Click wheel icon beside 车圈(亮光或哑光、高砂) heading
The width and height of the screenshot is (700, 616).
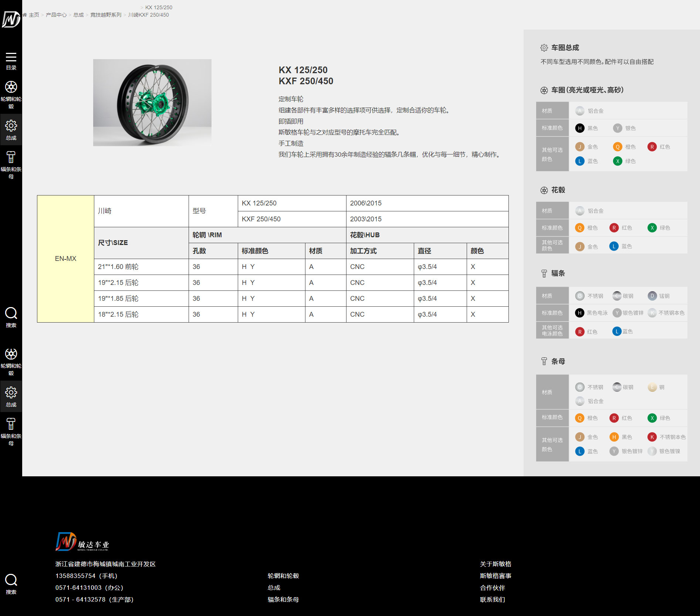pyautogui.click(x=544, y=90)
